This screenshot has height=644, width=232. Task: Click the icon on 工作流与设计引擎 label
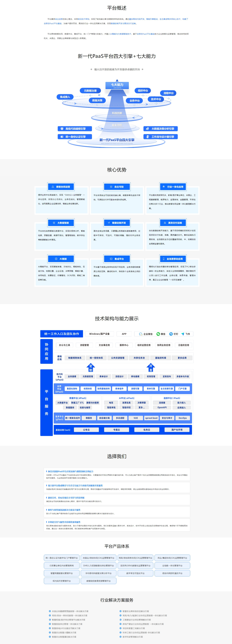(x=148, y=137)
